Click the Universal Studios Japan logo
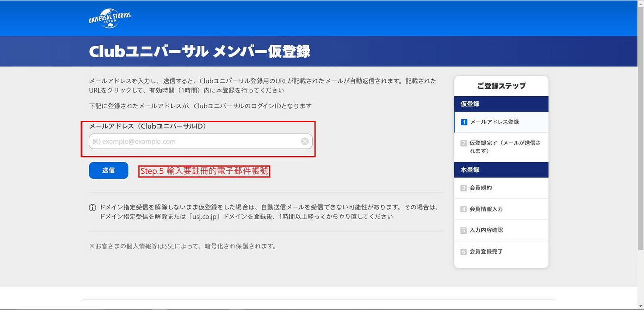 [109, 19]
